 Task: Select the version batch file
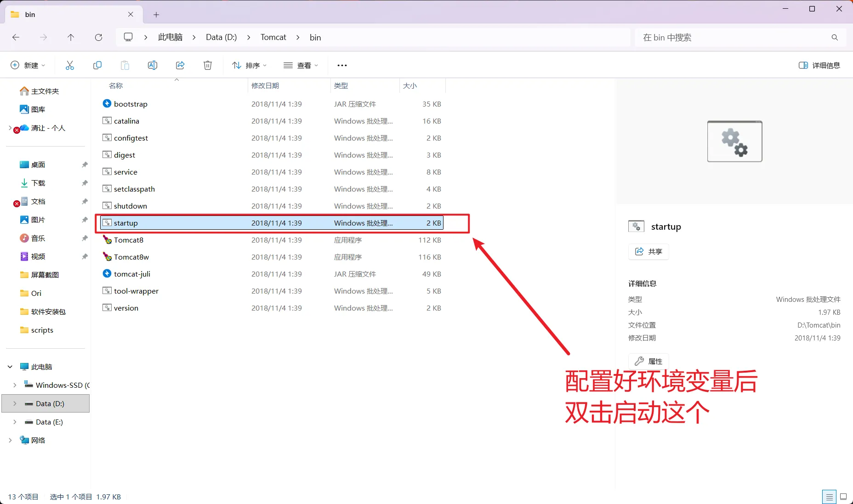coord(272,308)
